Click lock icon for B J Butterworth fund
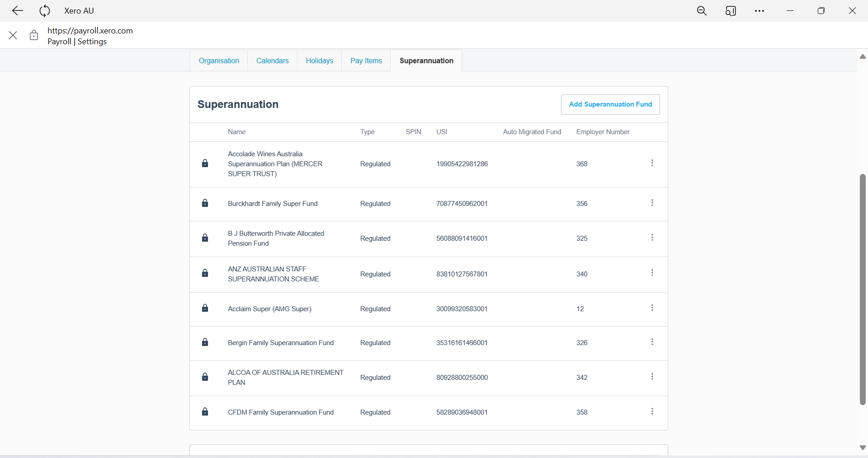This screenshot has width=868, height=458. coord(205,238)
